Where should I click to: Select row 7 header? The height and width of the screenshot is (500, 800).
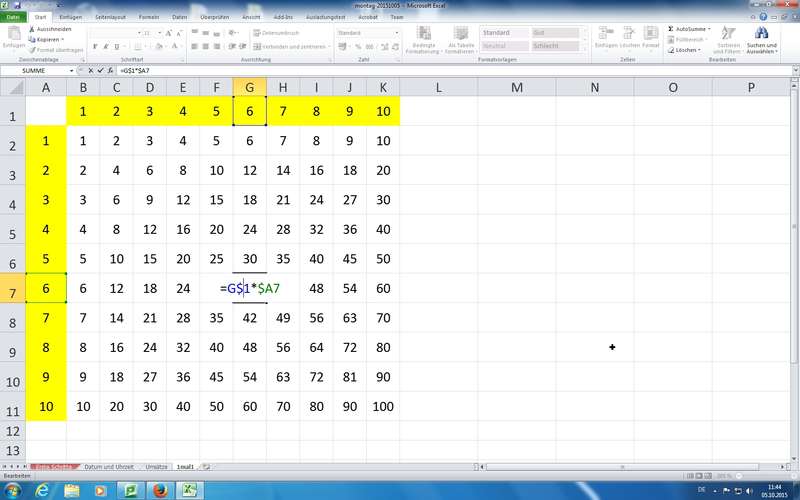click(13, 288)
